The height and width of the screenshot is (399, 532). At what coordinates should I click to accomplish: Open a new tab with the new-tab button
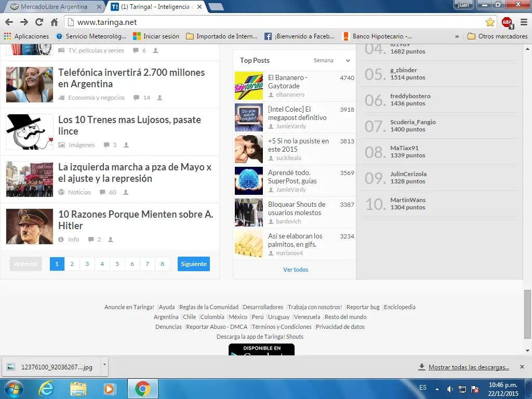tap(216, 6)
